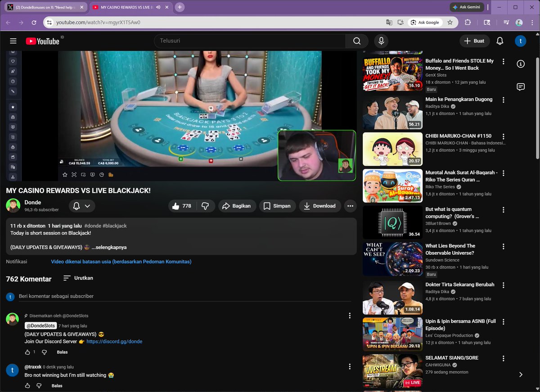Save the video with Simpan
540x392 pixels.
pos(278,206)
